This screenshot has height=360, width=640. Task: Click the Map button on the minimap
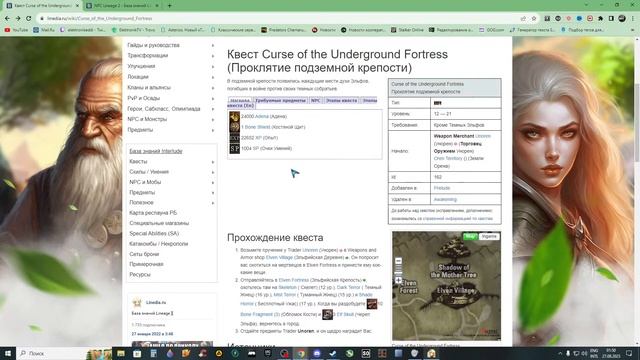[x=470, y=236]
